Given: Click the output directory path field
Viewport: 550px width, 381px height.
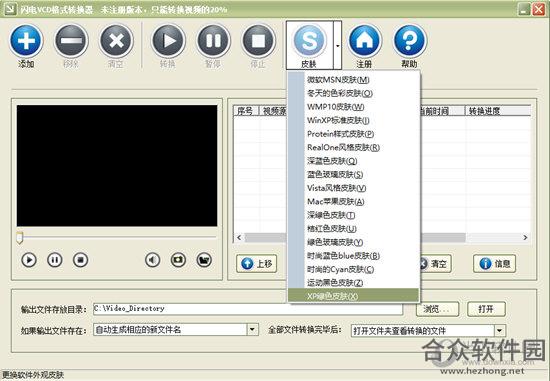Looking at the screenshot, I should [248, 309].
